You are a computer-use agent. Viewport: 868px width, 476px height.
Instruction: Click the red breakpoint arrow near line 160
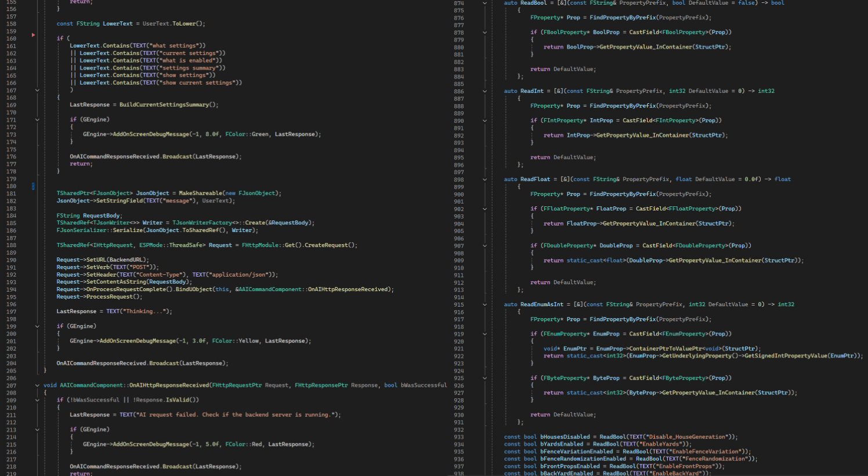pos(33,35)
